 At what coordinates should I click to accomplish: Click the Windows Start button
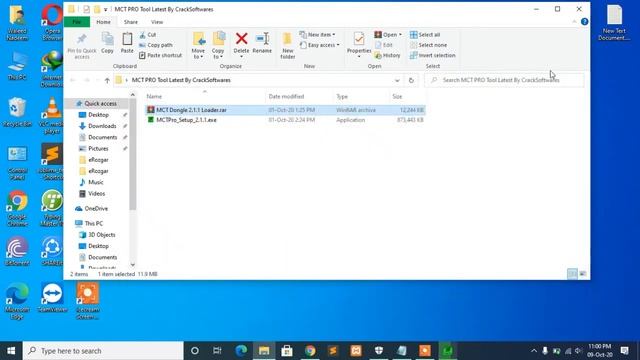[11, 351]
